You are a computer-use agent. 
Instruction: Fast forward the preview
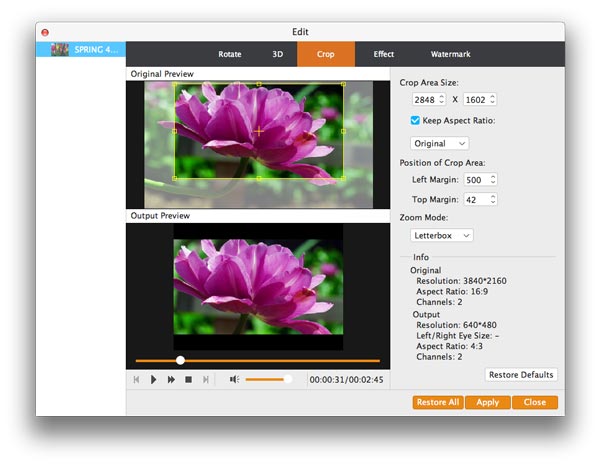pyautogui.click(x=171, y=379)
